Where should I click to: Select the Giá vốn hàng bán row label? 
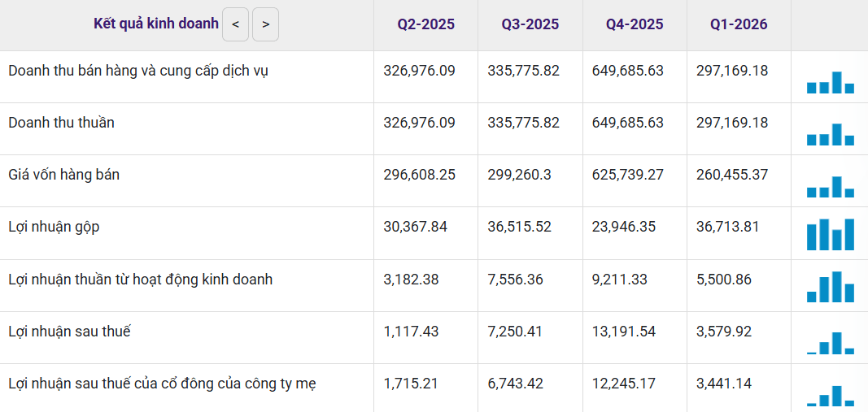click(64, 175)
